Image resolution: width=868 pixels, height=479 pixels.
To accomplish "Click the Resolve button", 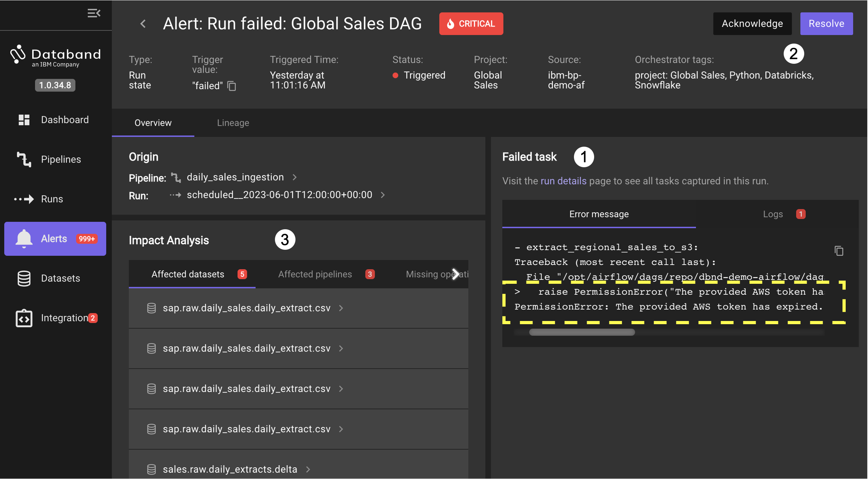I will 826,24.
